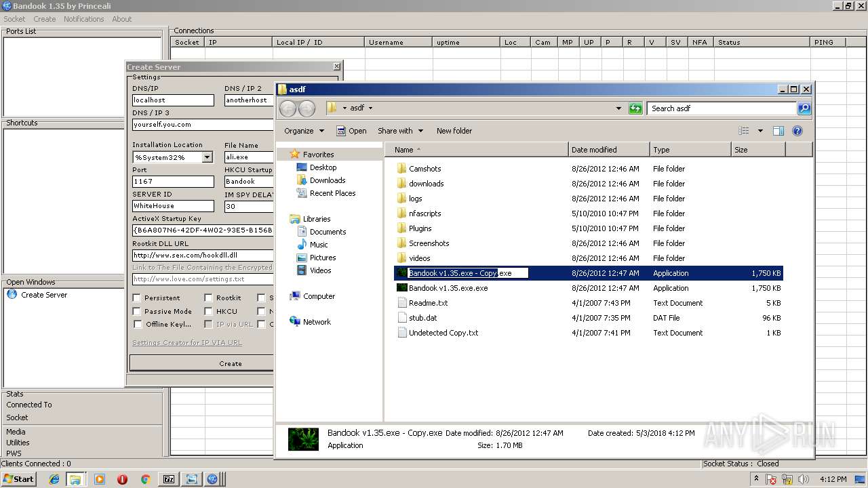This screenshot has width=868, height=488.
Task: Launch Chrome from the taskbar
Action: click(145, 479)
